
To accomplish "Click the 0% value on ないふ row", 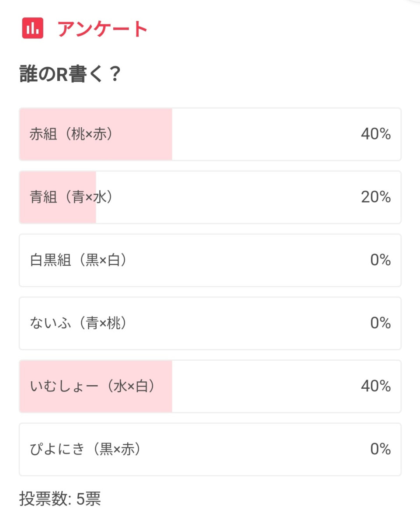I will [380, 323].
